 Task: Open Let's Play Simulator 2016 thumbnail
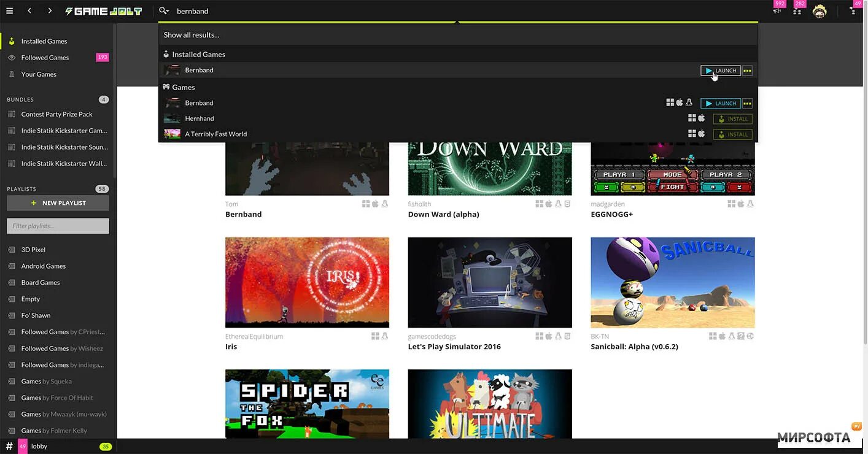click(x=490, y=283)
